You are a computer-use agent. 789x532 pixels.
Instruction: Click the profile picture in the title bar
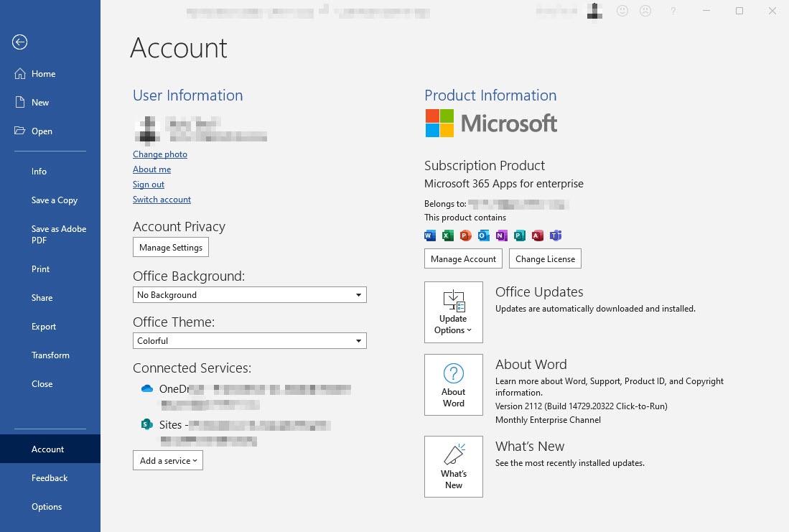(594, 11)
